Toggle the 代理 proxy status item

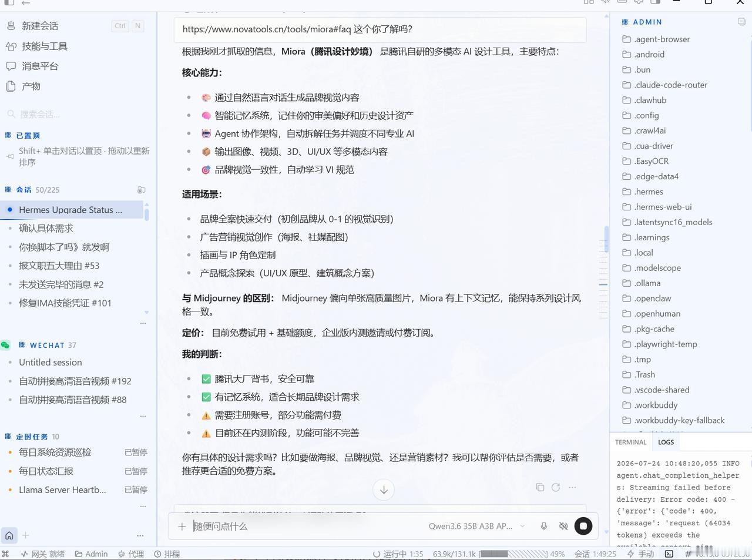pyautogui.click(x=130, y=554)
